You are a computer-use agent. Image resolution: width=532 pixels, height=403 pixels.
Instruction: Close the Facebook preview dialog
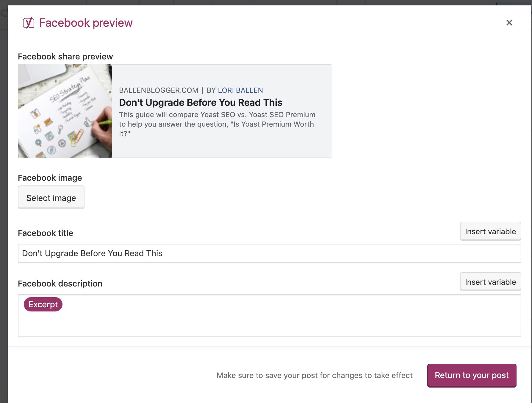click(x=509, y=23)
